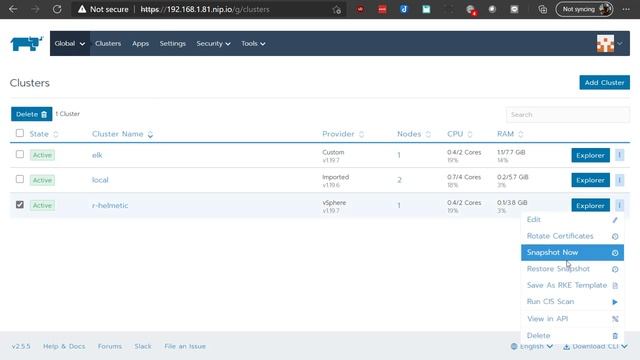Sort by Provider column

[x=343, y=134]
